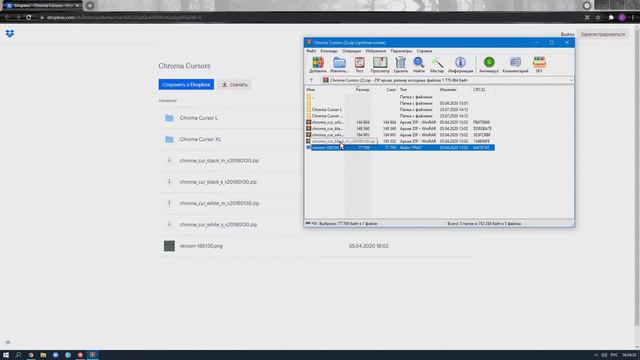Open the Просмотр (View) tool
This screenshot has height=360, width=640.
[380, 64]
